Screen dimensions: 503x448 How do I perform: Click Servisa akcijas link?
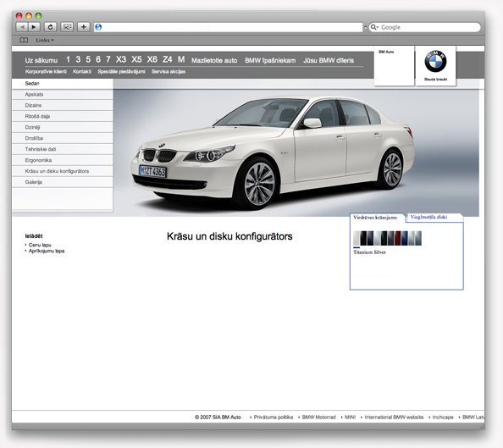point(169,72)
